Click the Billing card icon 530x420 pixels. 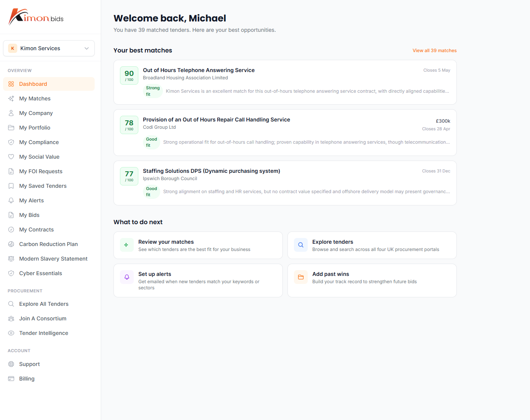(x=11, y=379)
